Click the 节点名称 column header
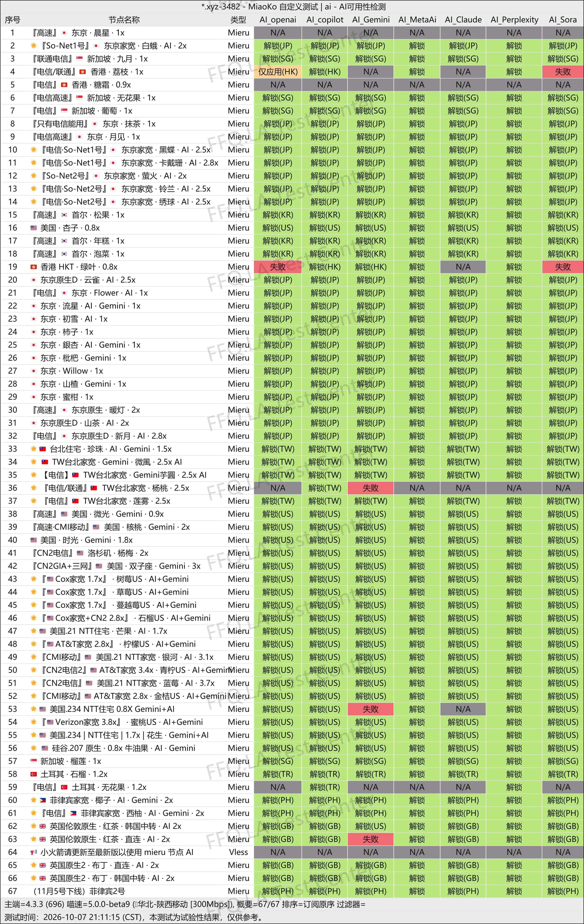Viewport: 584px width, 924px height. click(x=124, y=20)
